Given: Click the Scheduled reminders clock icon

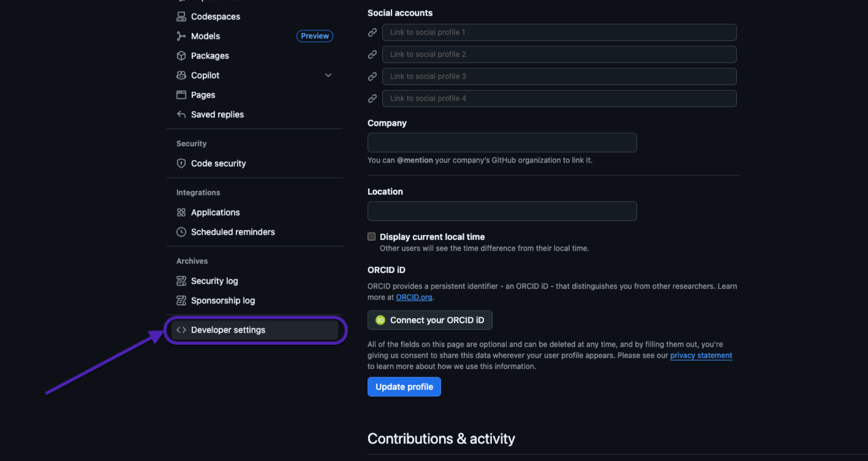Looking at the screenshot, I should 181,232.
